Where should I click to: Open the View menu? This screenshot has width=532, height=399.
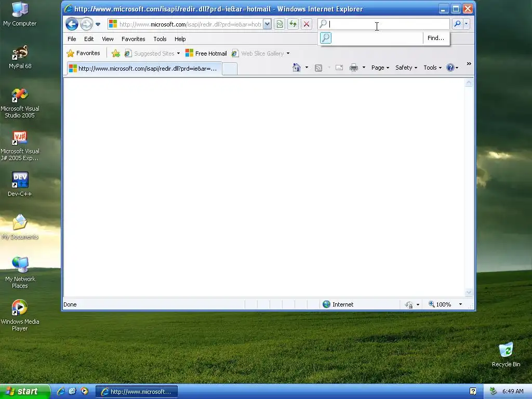click(x=108, y=39)
